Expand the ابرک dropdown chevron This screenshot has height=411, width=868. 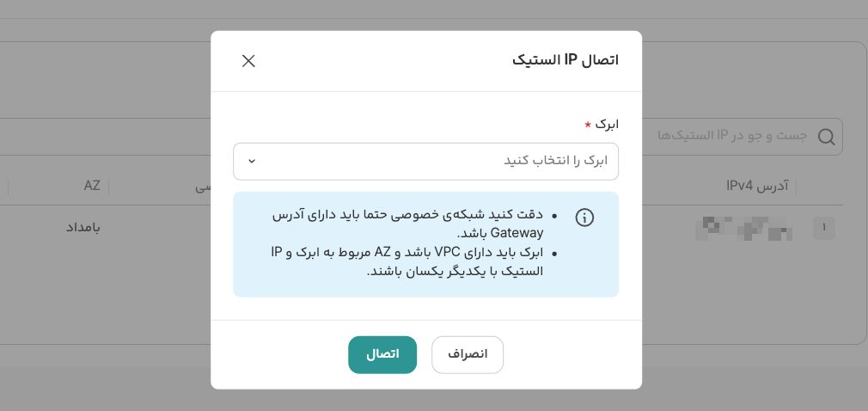(252, 162)
